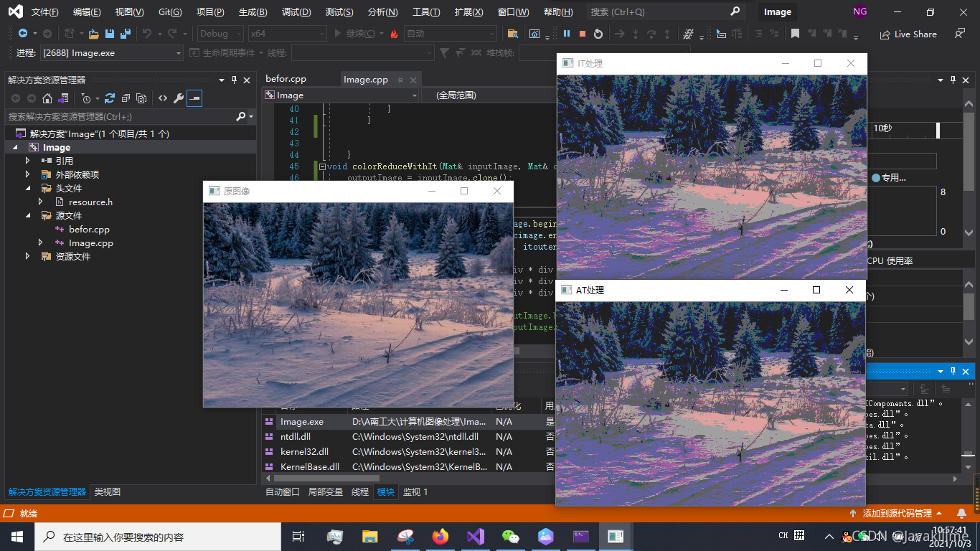Sync Solution Explorer with the active document
This screenshot has width=980, height=551.
(x=110, y=98)
